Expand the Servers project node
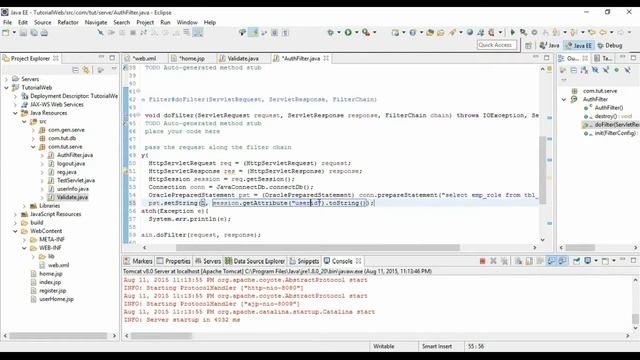This screenshot has height=360, width=640. pyautogui.click(x=7, y=79)
